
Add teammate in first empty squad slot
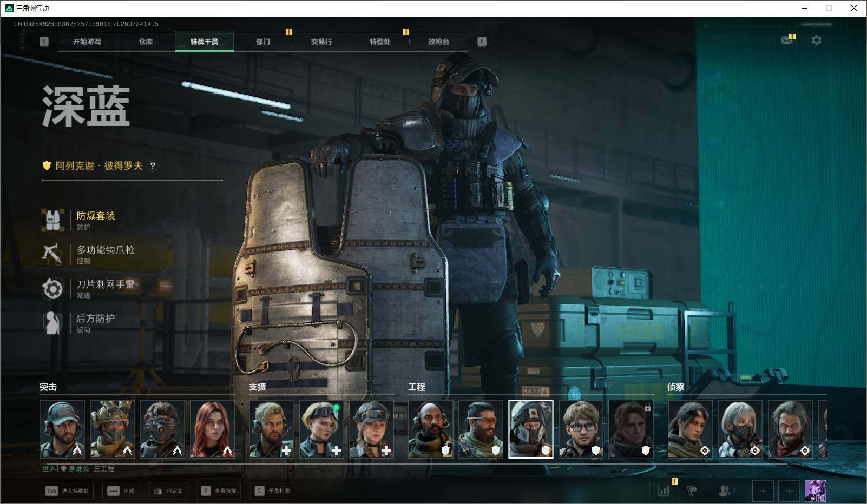point(763,490)
